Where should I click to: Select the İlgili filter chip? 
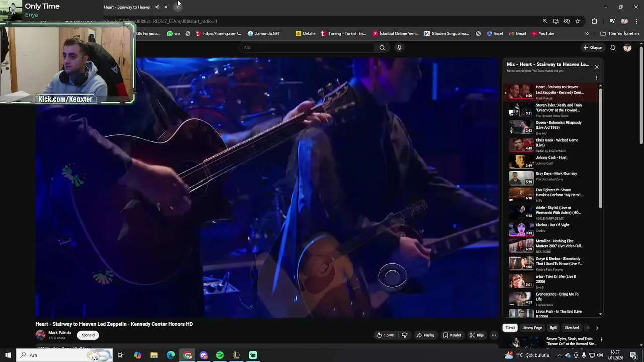553,328
